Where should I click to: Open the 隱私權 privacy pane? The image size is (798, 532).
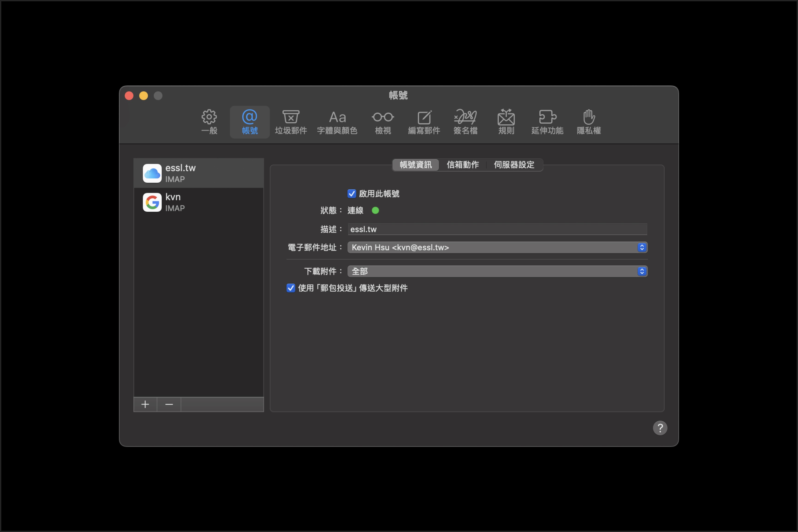click(x=589, y=122)
